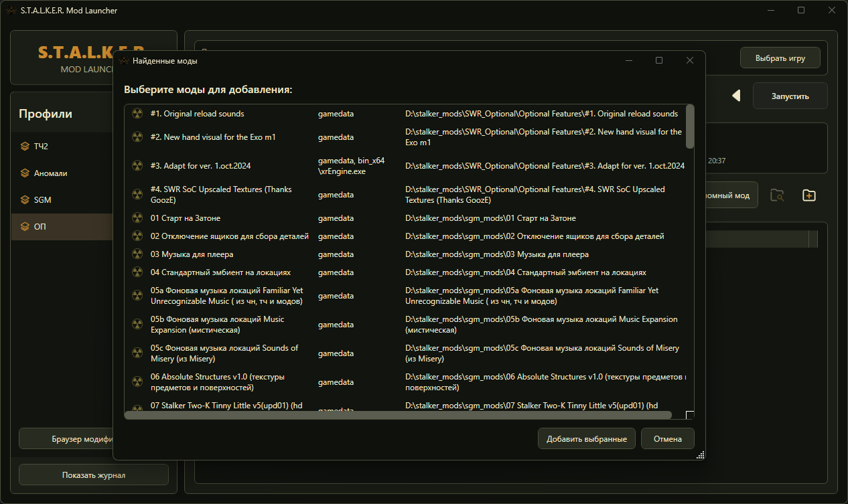Click the add folder icon in main window
Screen dimensions: 848x504
click(x=809, y=195)
